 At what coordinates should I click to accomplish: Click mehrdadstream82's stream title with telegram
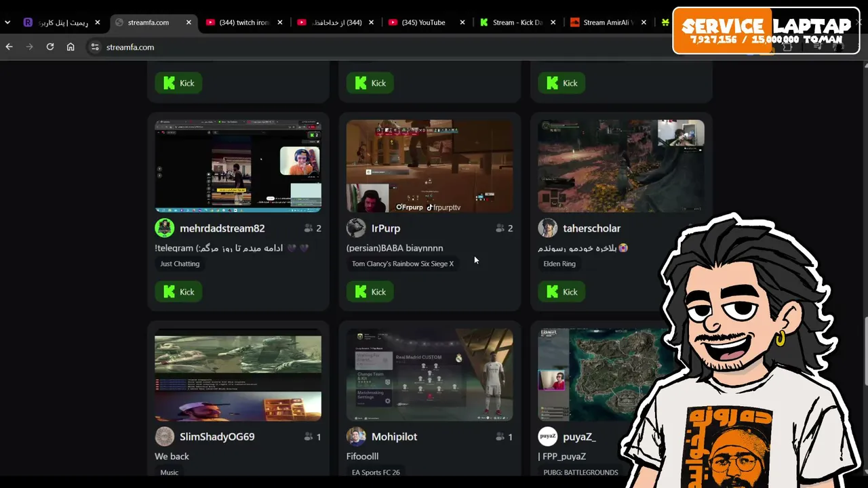(232, 248)
